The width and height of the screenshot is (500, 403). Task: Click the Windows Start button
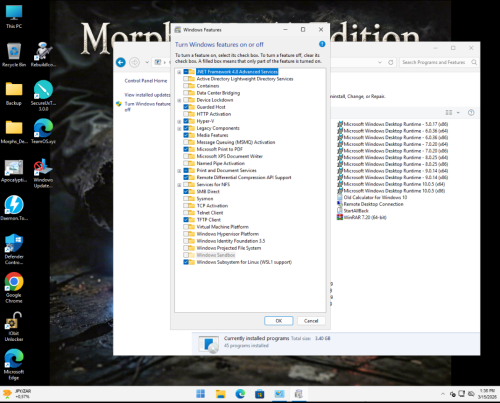[201, 394]
